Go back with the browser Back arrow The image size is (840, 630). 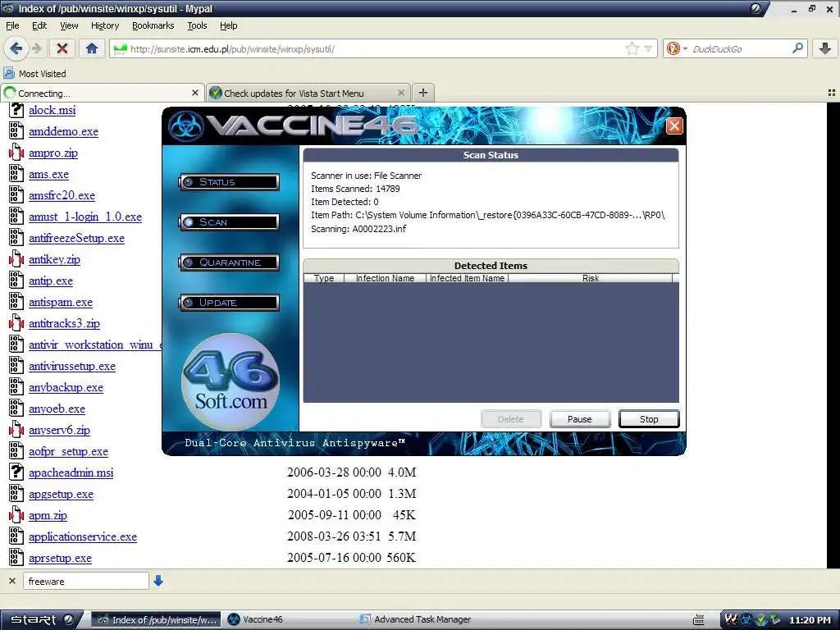(x=16, y=48)
